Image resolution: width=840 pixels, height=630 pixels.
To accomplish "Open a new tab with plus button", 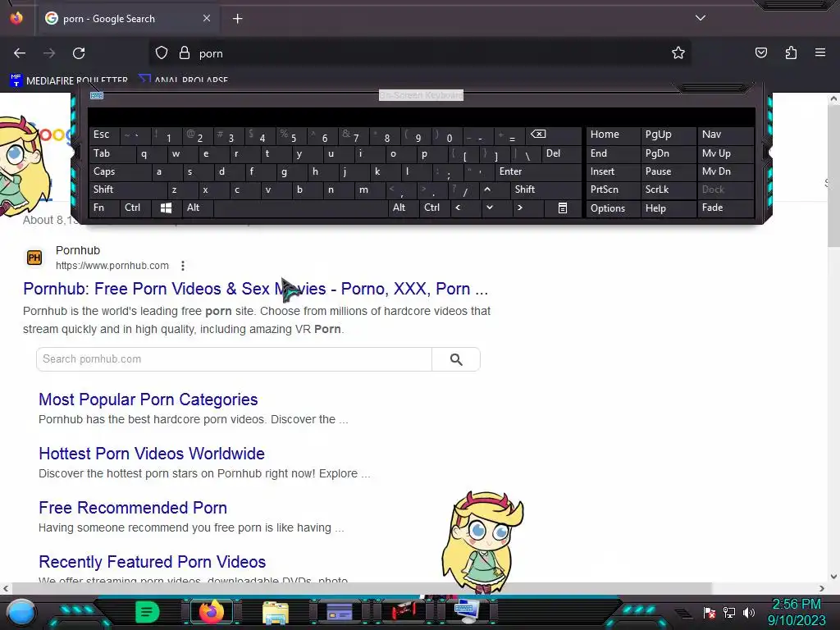I will (237, 19).
